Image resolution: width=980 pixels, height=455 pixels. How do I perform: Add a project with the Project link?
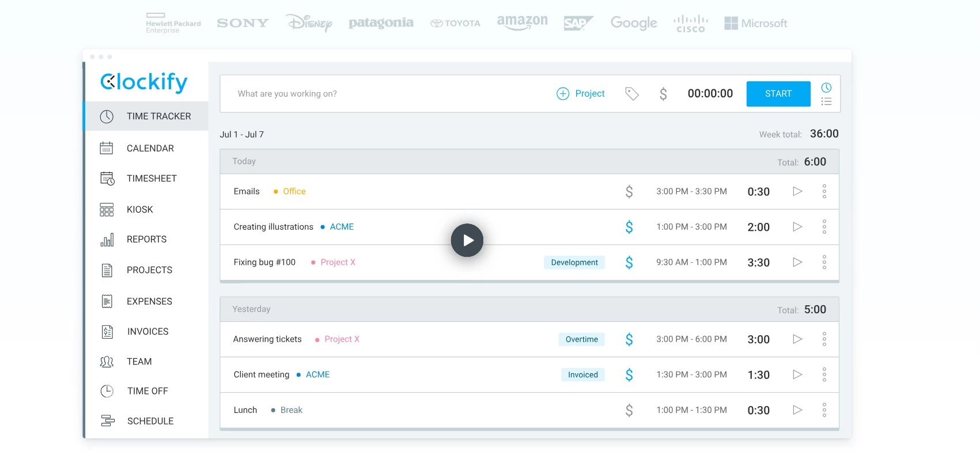click(x=581, y=94)
